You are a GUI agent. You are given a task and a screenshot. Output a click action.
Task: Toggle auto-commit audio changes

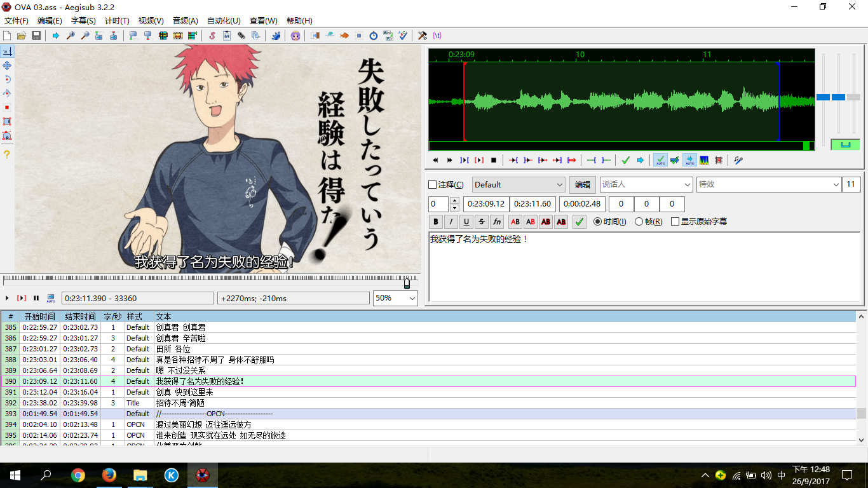(660, 160)
